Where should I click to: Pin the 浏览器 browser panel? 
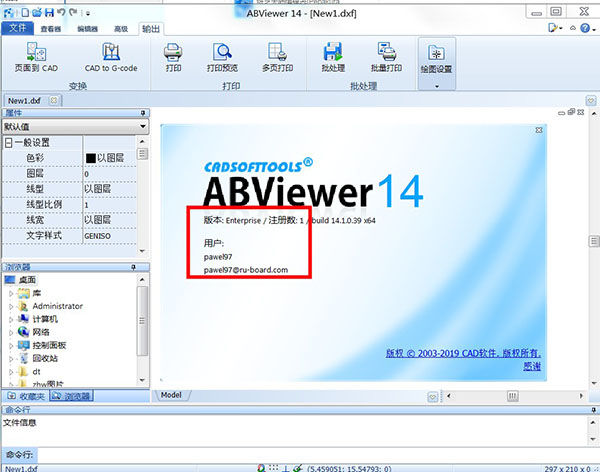pos(134,267)
